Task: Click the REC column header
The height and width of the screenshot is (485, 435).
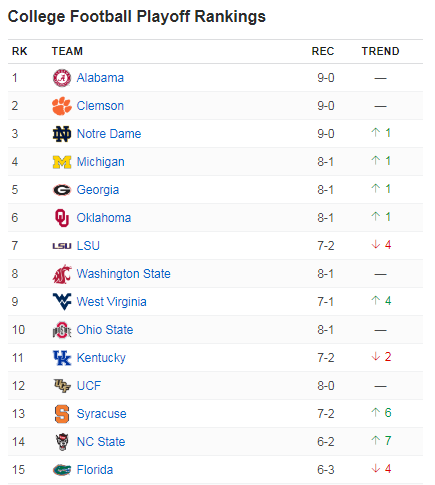Action: coord(323,51)
